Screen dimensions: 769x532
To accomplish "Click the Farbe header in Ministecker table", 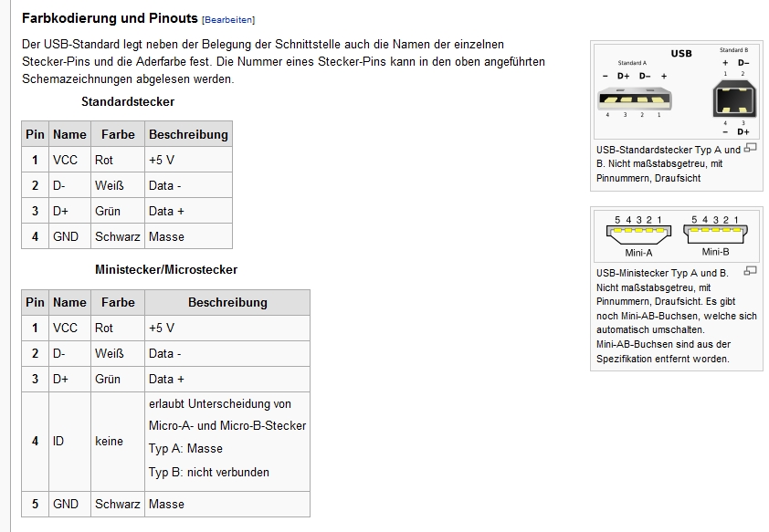I will coord(118,302).
